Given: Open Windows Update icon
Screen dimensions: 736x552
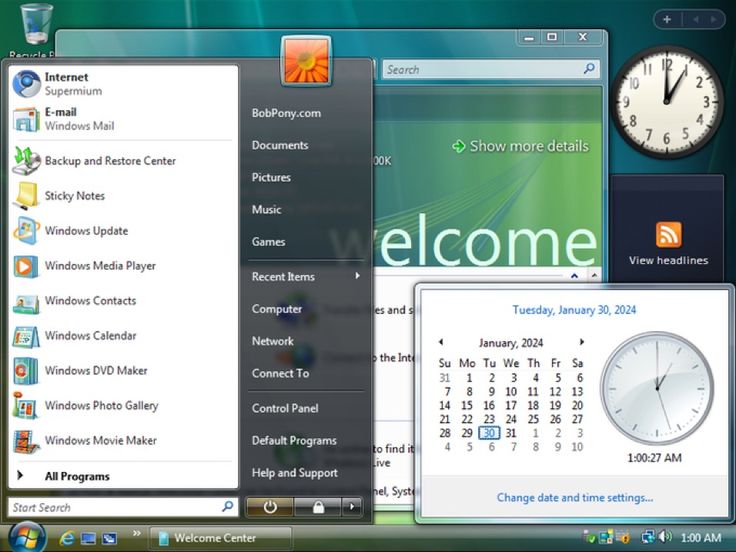Looking at the screenshot, I should coord(26,230).
